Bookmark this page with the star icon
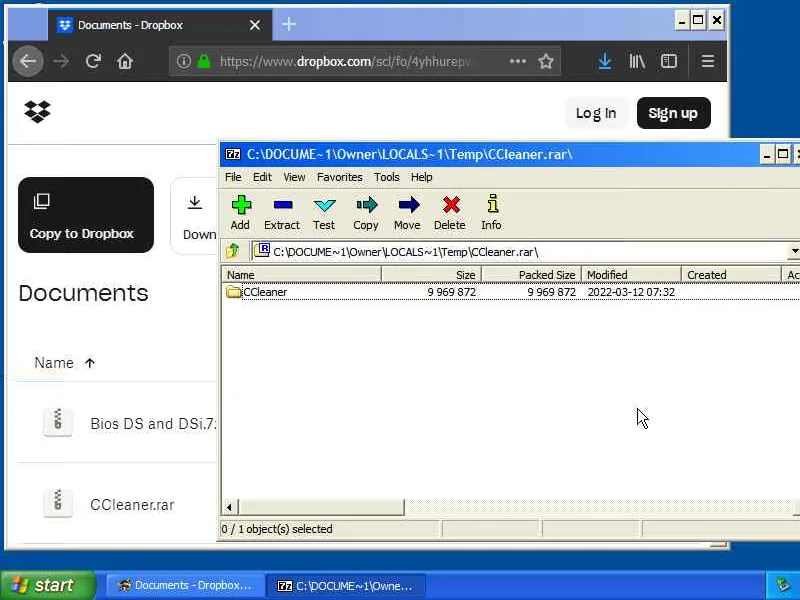Image resolution: width=800 pixels, height=600 pixels. coord(545,62)
